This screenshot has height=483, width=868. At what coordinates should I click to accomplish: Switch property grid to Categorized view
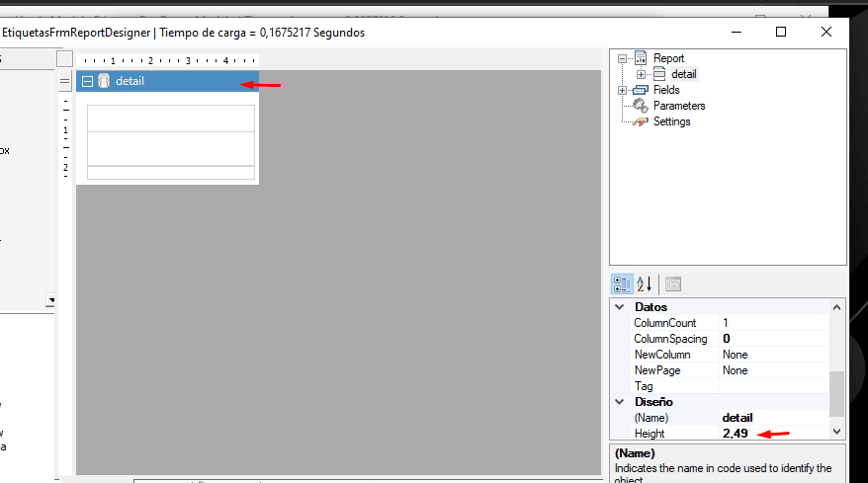coord(622,284)
